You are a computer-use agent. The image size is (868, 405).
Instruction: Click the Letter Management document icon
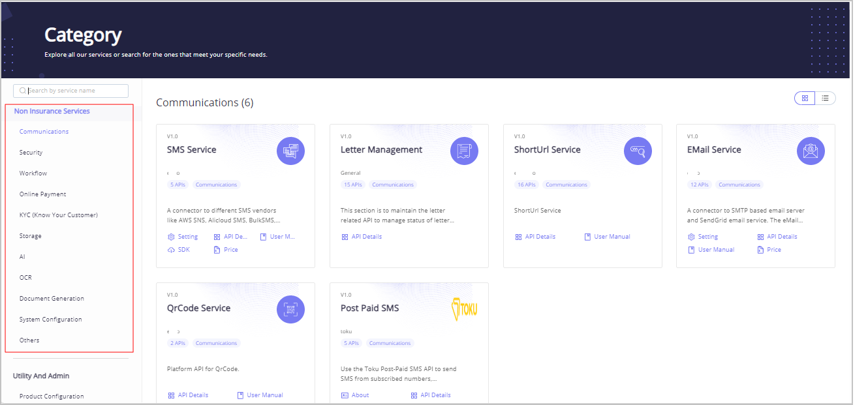click(x=464, y=151)
